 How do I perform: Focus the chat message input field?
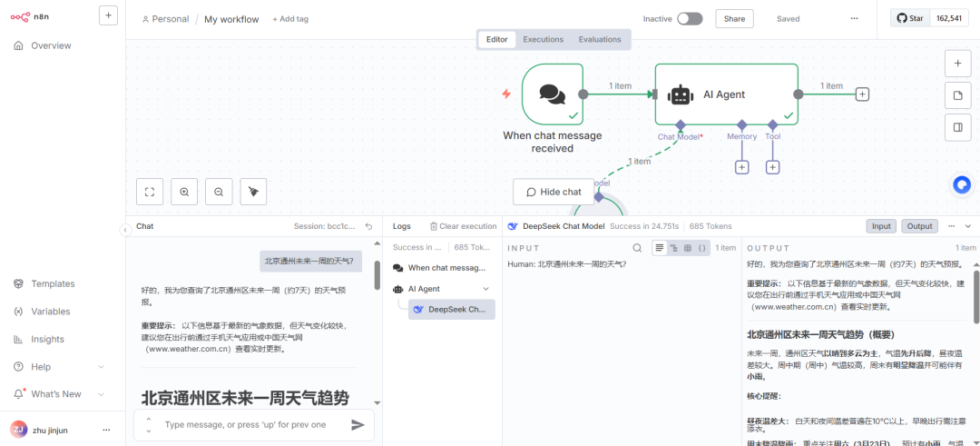pyautogui.click(x=247, y=425)
